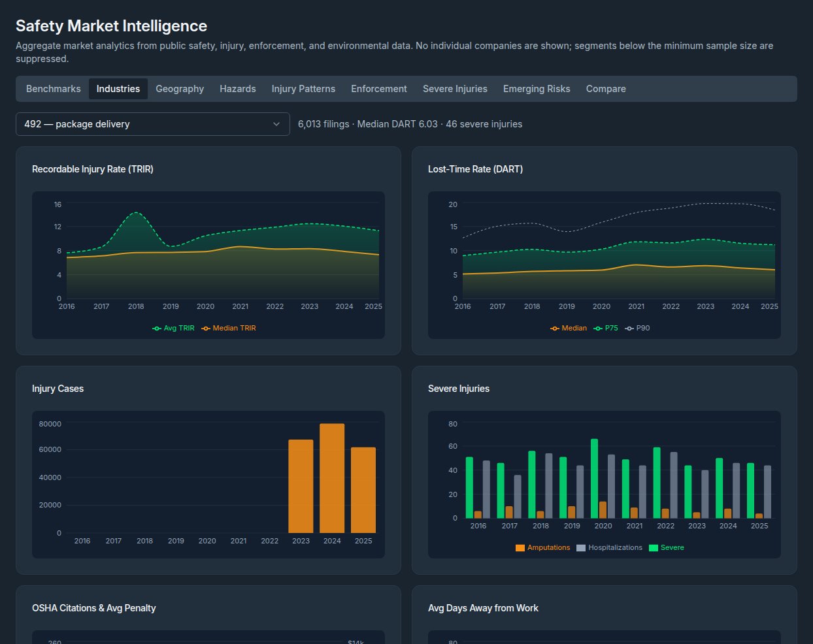The image size is (813, 644).
Task: Toggle the P90 legend entry
Action: [638, 328]
